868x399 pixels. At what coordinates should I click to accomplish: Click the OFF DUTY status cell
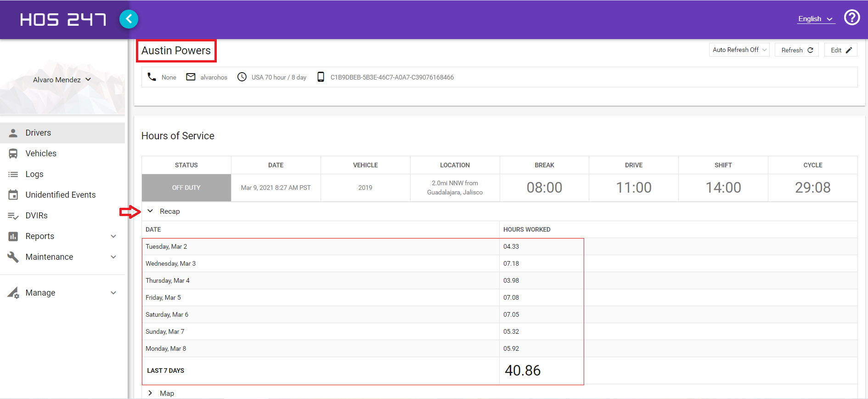(x=186, y=188)
